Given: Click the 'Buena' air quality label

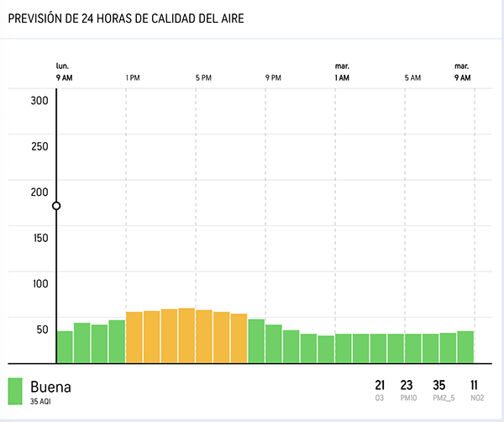Looking at the screenshot, I should [x=50, y=388].
